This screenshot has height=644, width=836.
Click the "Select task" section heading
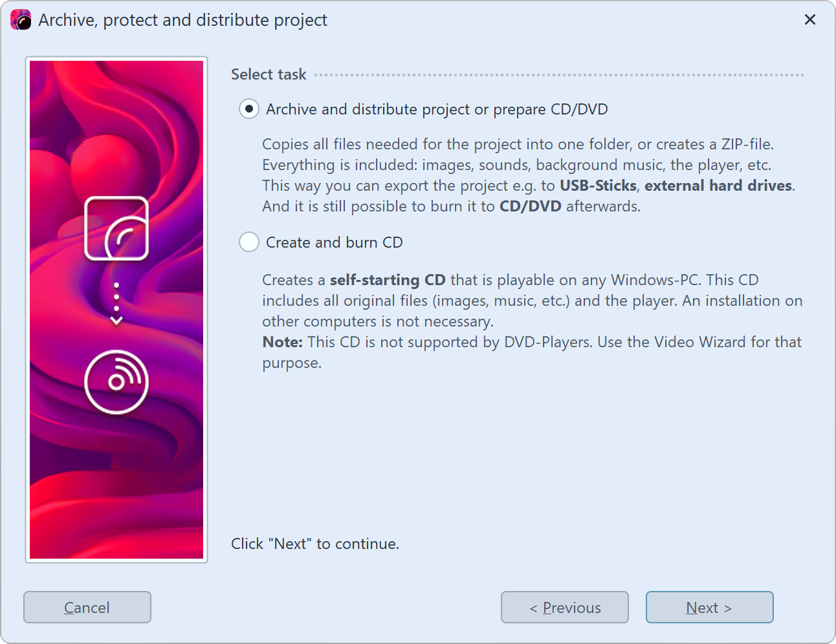point(269,74)
